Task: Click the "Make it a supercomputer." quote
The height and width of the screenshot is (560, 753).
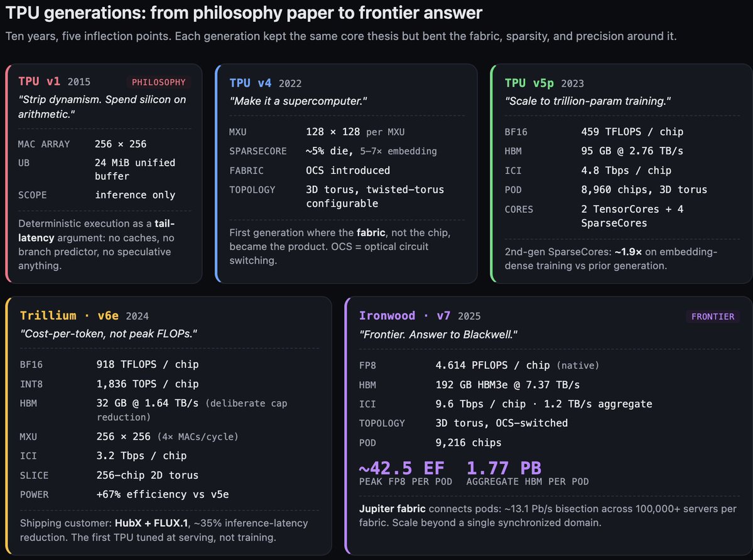Action: point(298,101)
